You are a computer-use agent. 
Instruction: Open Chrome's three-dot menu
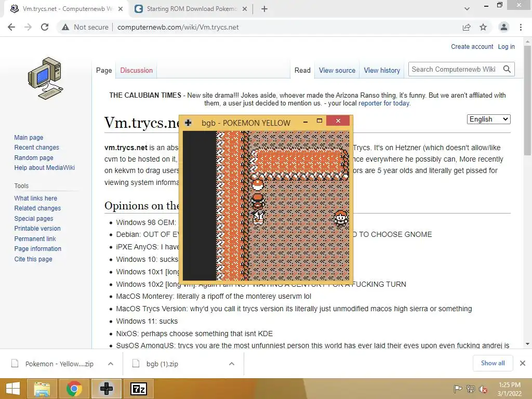pos(521,27)
